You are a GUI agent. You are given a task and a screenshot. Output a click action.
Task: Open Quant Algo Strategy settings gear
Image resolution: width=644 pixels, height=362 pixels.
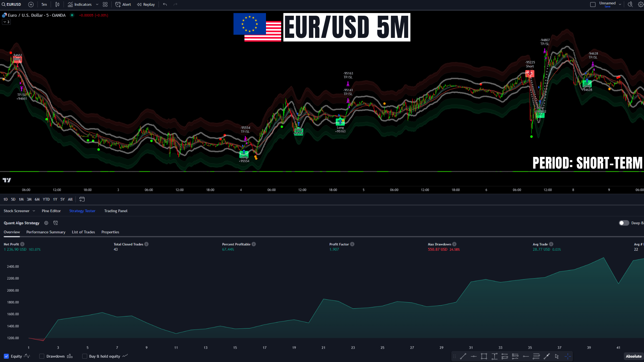click(46, 223)
